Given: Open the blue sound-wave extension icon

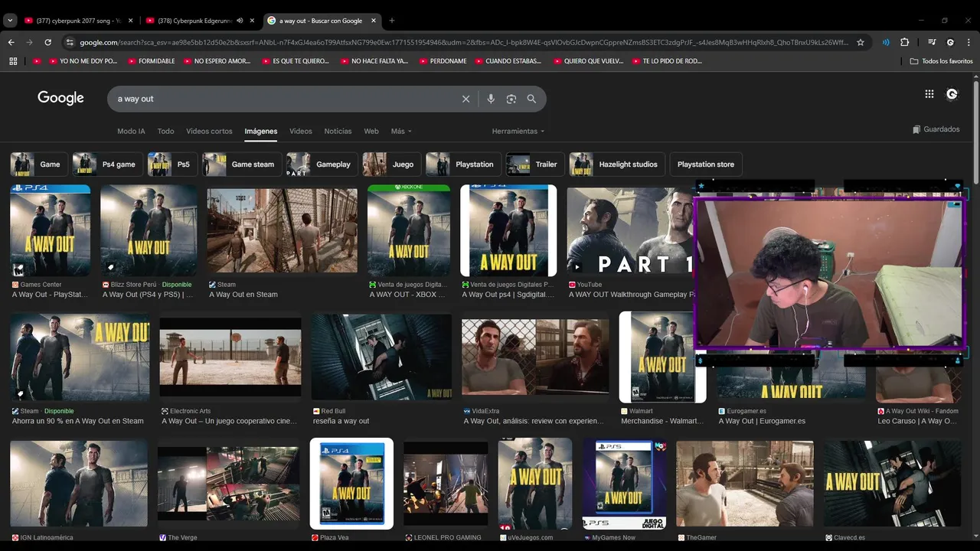Looking at the screenshot, I should click(886, 42).
